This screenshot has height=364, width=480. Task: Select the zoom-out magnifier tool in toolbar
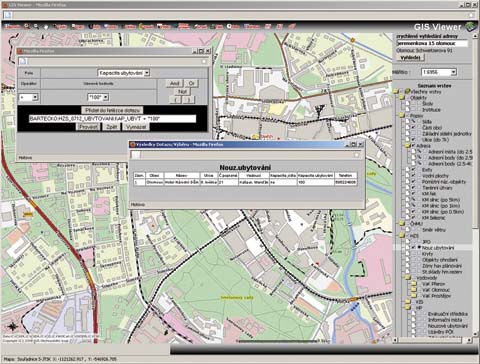point(36,26)
